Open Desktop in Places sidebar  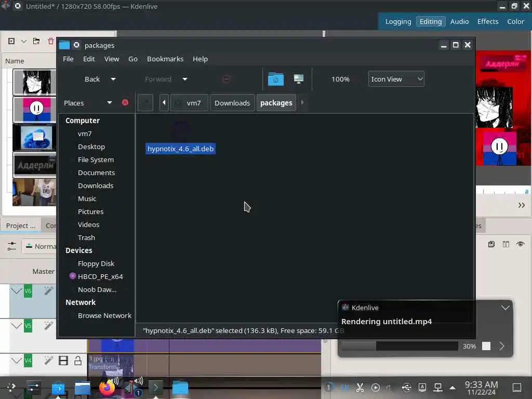(x=91, y=147)
